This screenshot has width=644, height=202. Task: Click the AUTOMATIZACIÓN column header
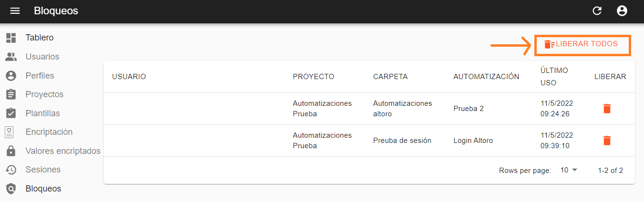point(486,77)
